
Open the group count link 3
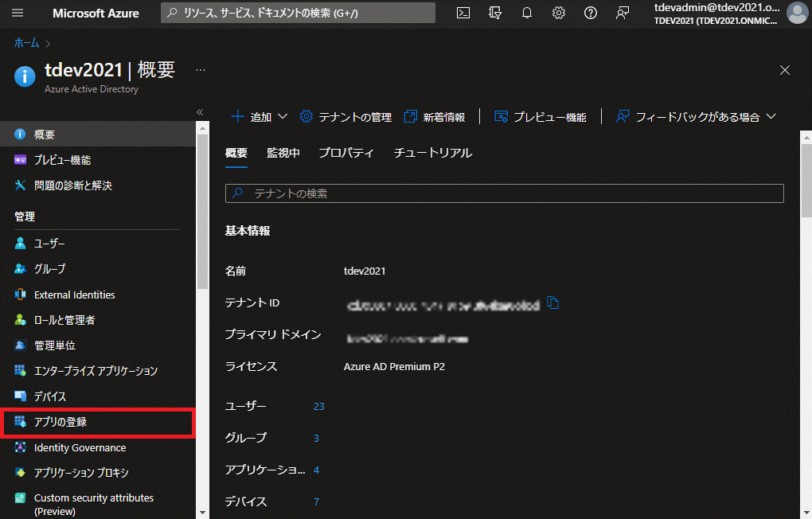[316, 438]
